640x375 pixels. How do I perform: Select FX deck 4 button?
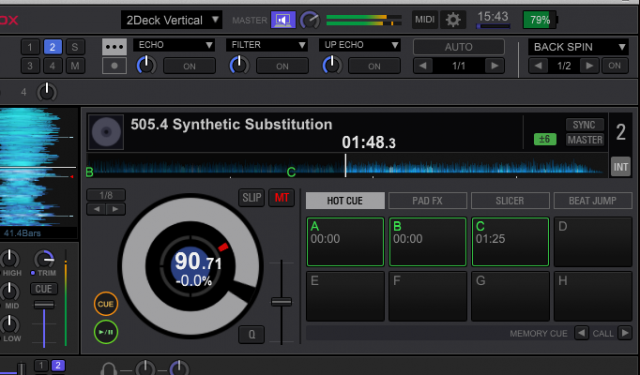pos(53,66)
